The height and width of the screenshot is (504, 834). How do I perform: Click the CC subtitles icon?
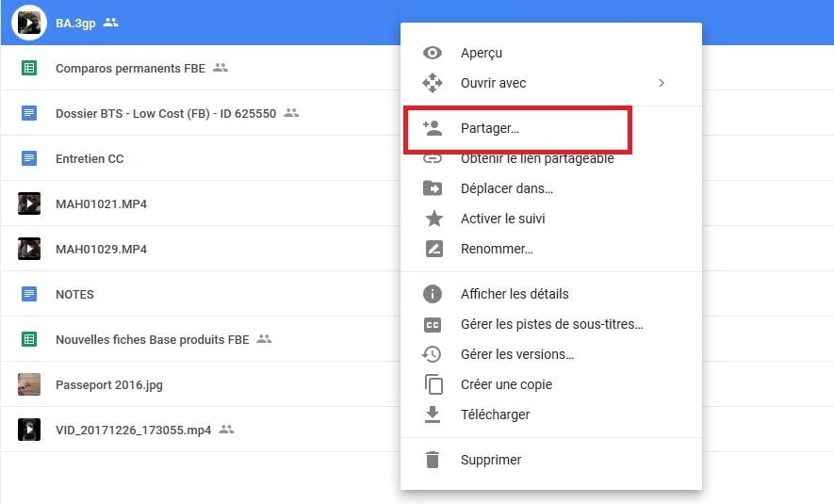click(x=433, y=324)
